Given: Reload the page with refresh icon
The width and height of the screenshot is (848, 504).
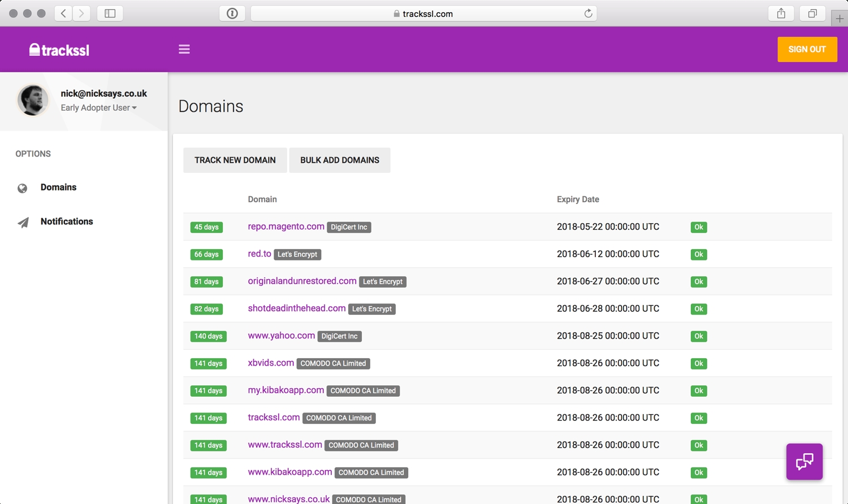Looking at the screenshot, I should point(588,14).
